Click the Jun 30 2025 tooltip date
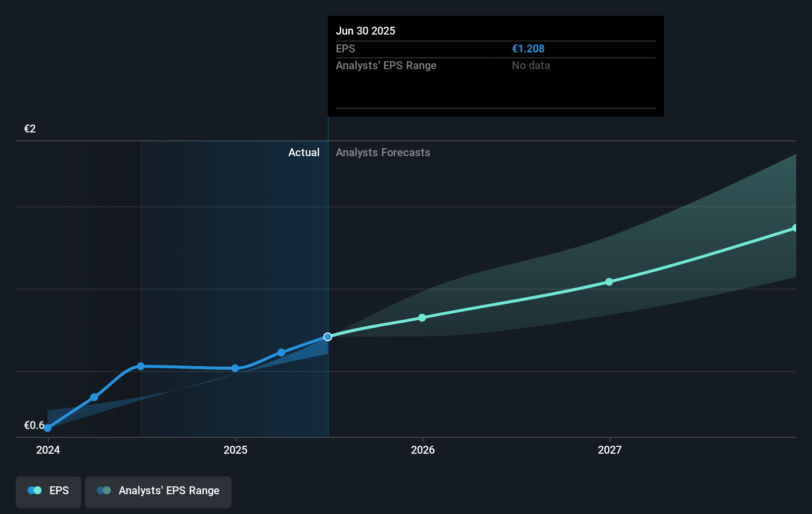 [x=365, y=31]
